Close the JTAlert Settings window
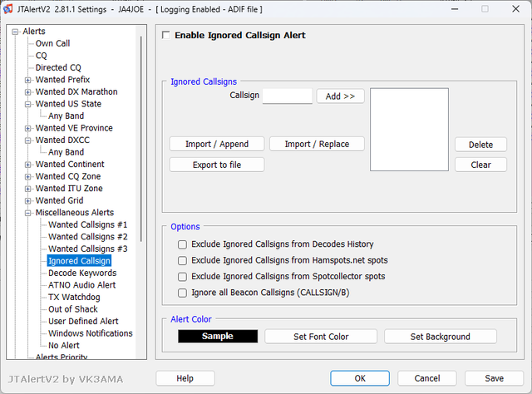Screen dimensions: 532x394 point(515,9)
